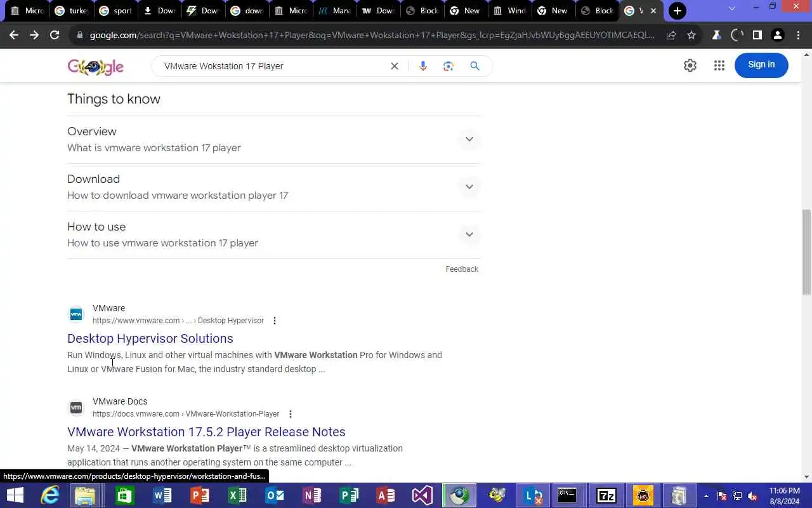Click the VMware Docs site name

tap(120, 401)
